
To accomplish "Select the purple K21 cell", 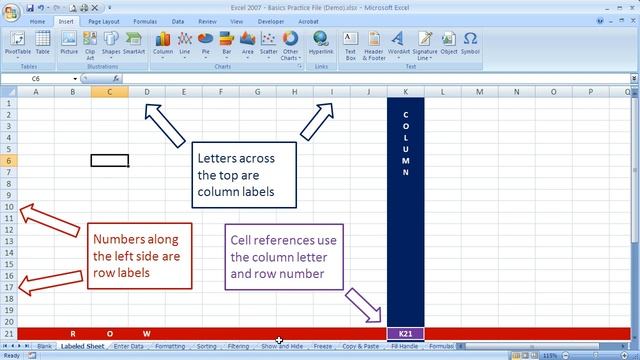I will click(x=406, y=334).
